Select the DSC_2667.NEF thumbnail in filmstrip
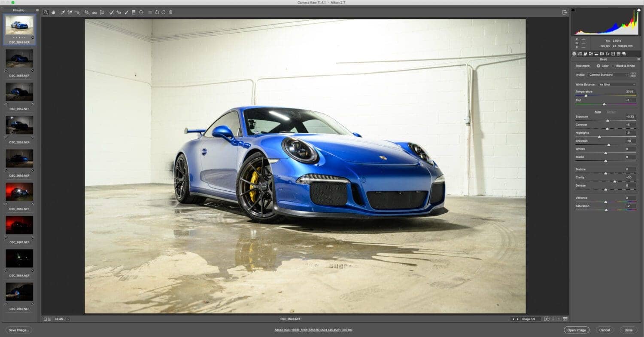644x337 pixels. click(x=19, y=292)
